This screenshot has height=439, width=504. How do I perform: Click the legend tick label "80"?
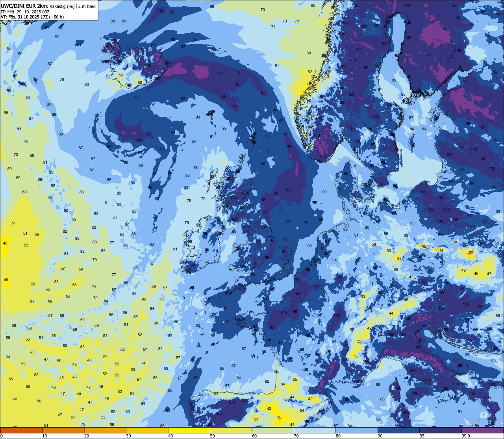pos(338,436)
